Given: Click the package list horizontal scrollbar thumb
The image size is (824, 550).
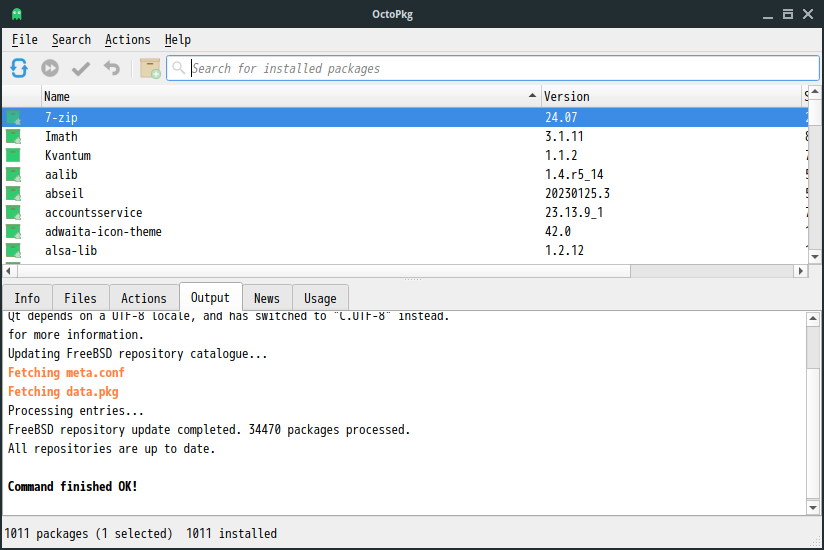Looking at the screenshot, I should pos(324,271).
